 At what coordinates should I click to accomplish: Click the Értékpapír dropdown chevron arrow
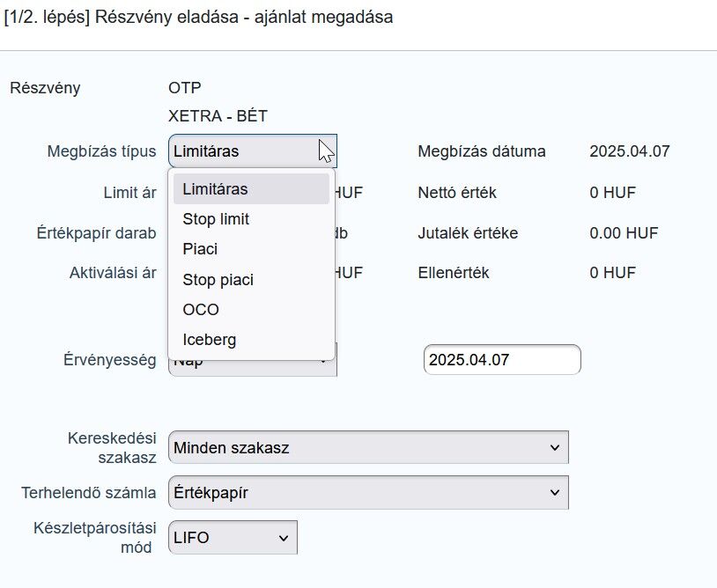555,493
